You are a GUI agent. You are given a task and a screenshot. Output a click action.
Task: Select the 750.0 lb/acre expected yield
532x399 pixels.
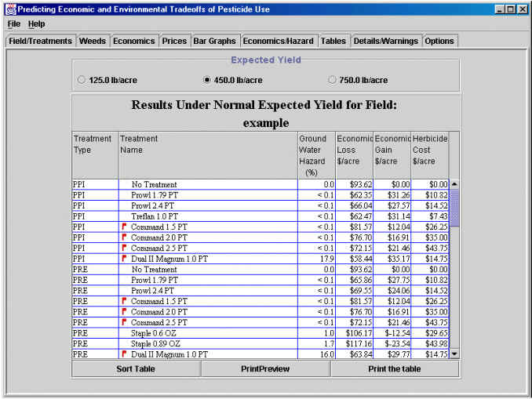pyautogui.click(x=333, y=80)
